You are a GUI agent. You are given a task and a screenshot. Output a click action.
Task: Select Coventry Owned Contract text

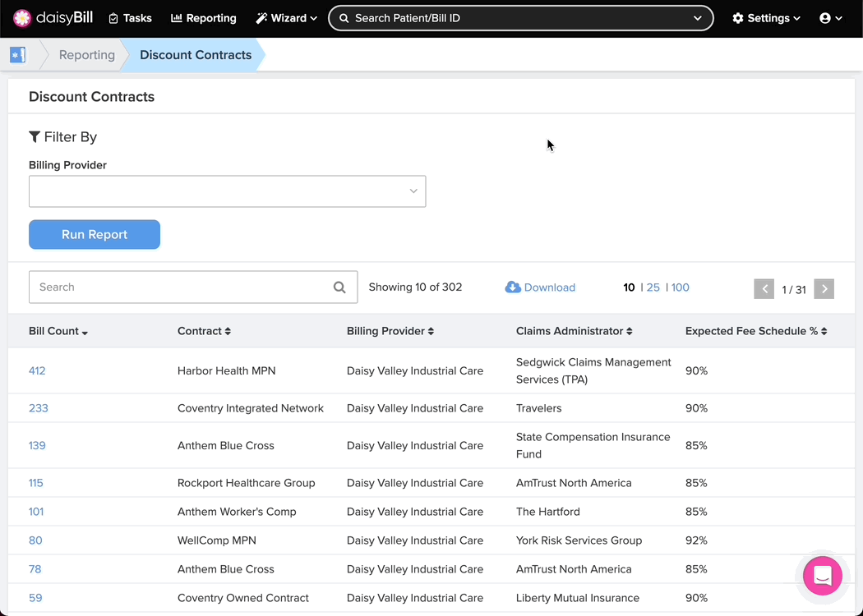(x=242, y=598)
